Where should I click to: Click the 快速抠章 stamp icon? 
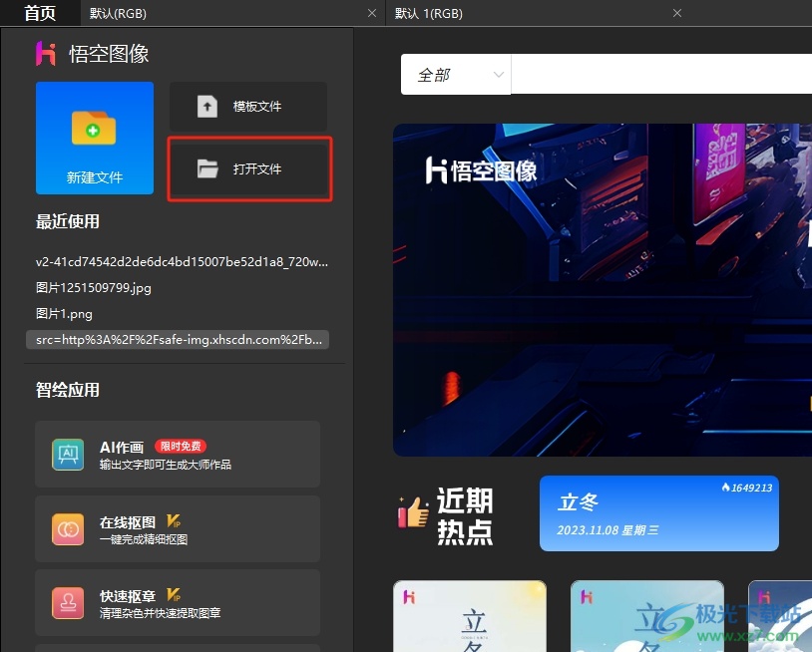tap(68, 603)
